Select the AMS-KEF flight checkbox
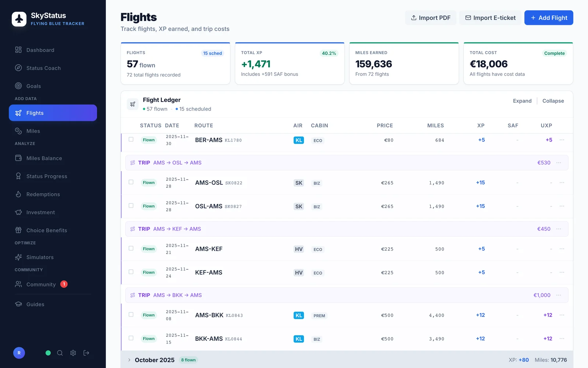The height and width of the screenshot is (368, 588). [131, 248]
